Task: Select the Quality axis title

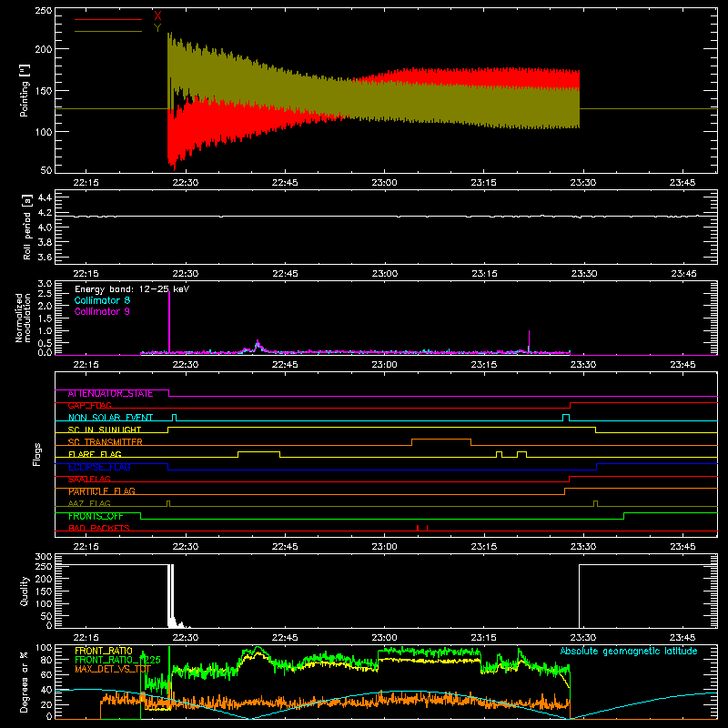Action: coord(25,591)
